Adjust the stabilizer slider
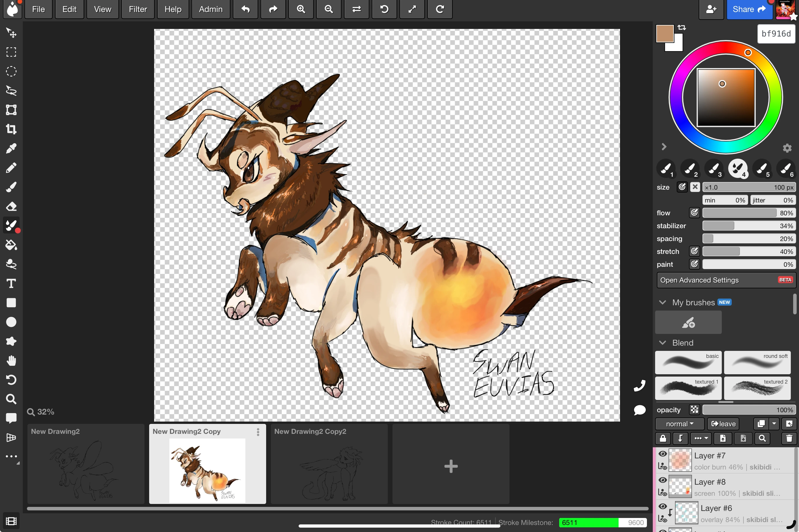 (x=749, y=226)
